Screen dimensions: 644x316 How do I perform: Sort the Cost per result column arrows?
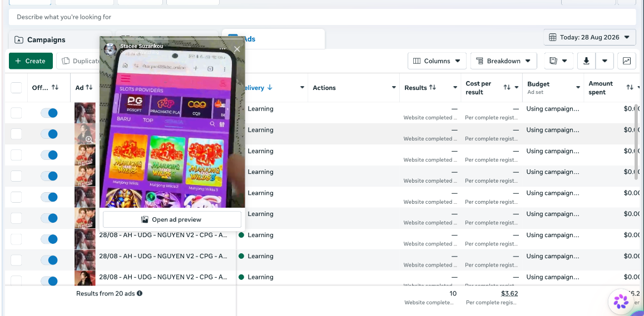(x=507, y=87)
